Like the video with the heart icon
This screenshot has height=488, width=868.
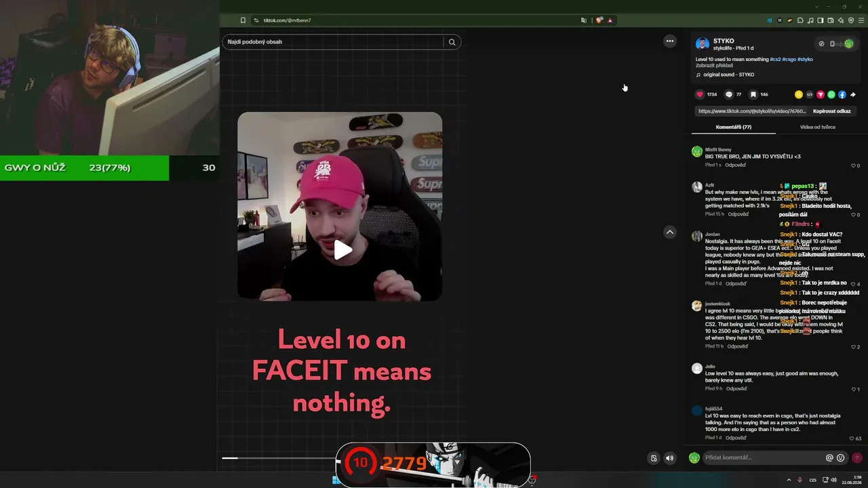[700, 95]
